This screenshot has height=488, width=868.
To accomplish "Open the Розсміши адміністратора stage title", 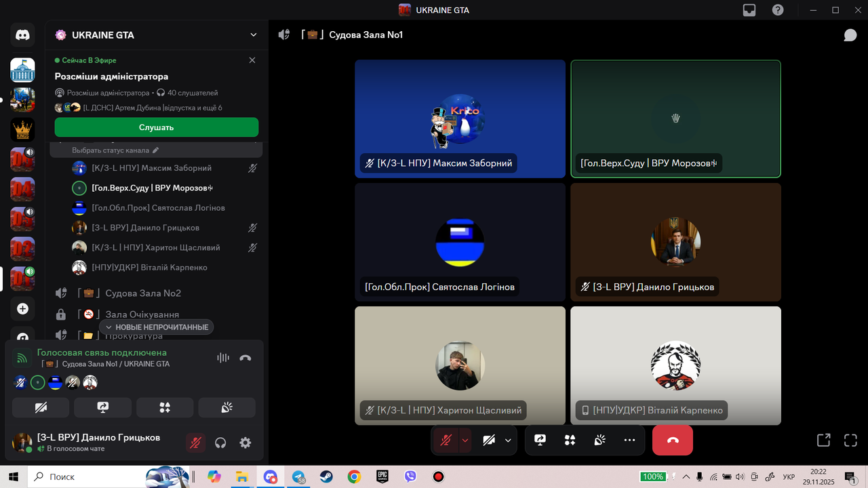I will 111,77.
